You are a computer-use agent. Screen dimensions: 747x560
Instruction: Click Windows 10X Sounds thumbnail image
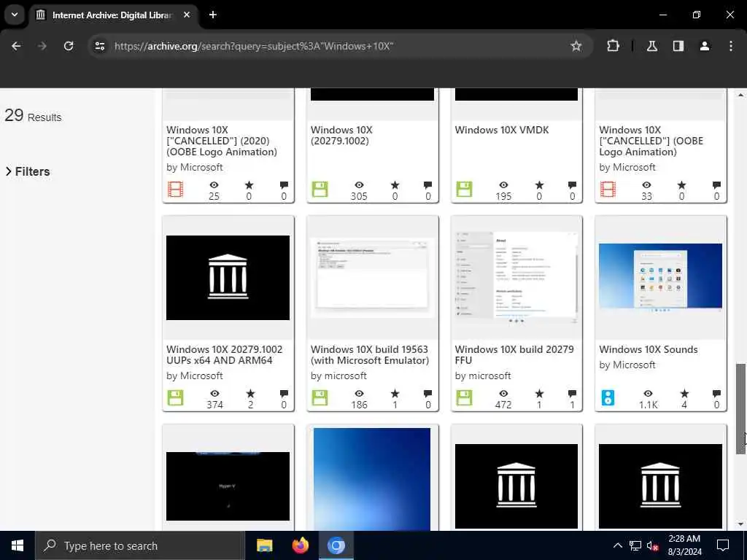660,278
